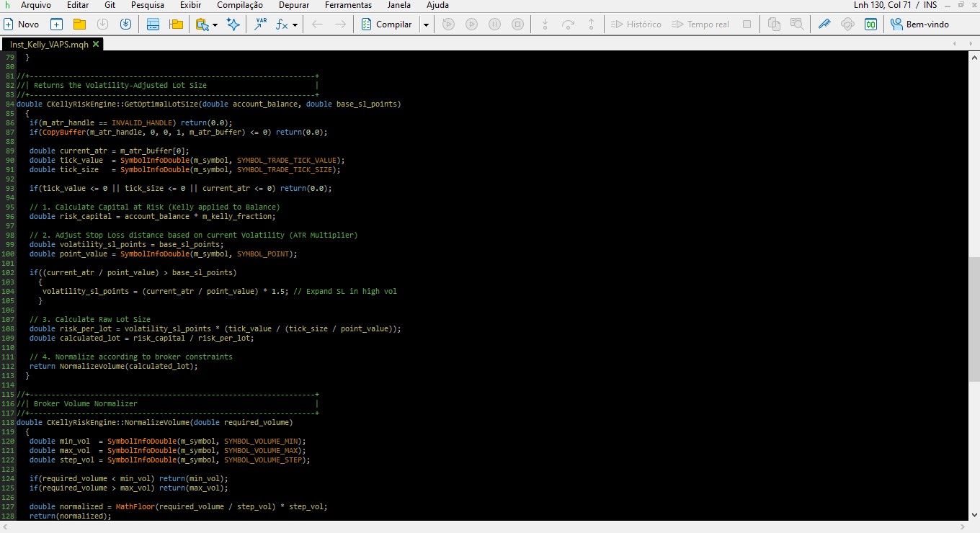Select the Styler clean-up (broom) icon
The height and width of the screenshot is (533, 980).
click(x=824, y=24)
